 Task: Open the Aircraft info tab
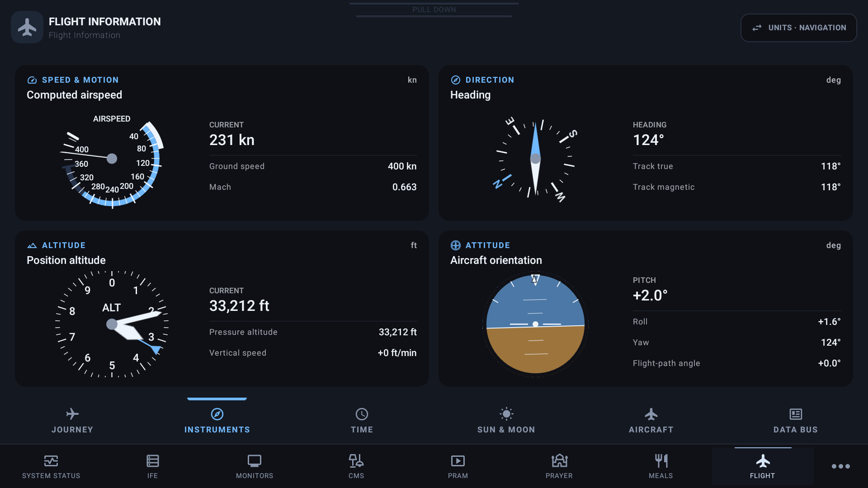point(651,421)
